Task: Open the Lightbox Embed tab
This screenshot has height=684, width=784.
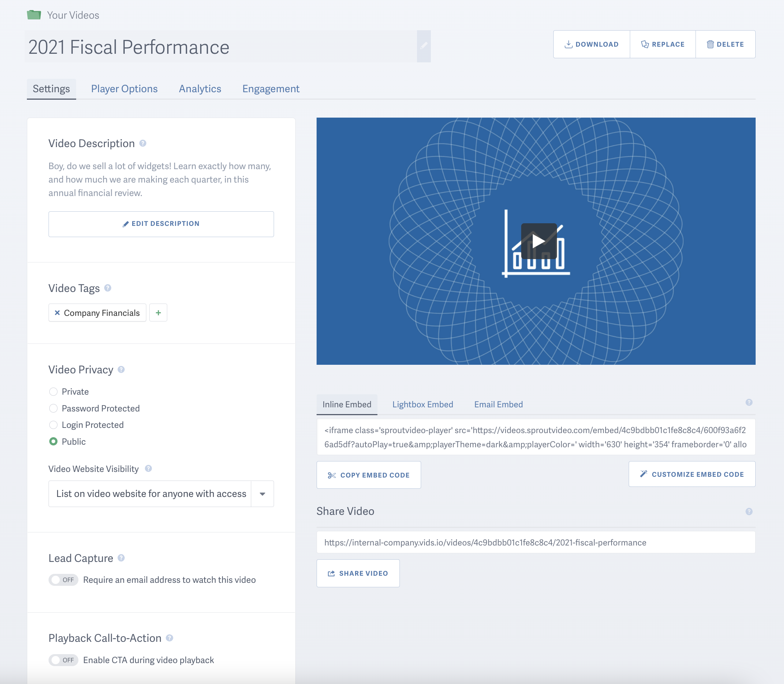Action: tap(423, 404)
